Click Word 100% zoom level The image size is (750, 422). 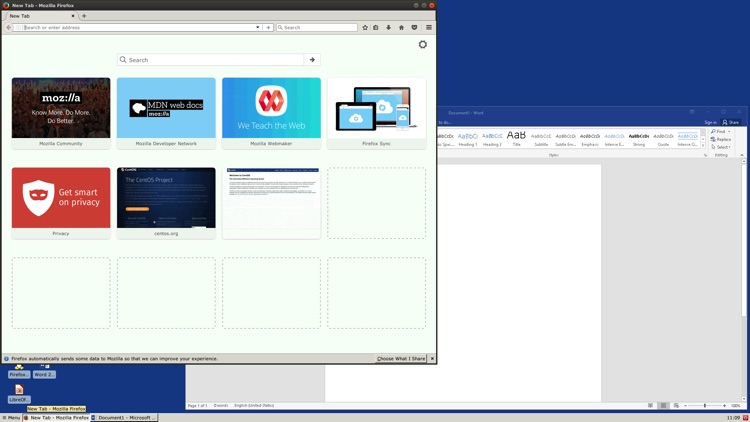pos(736,406)
